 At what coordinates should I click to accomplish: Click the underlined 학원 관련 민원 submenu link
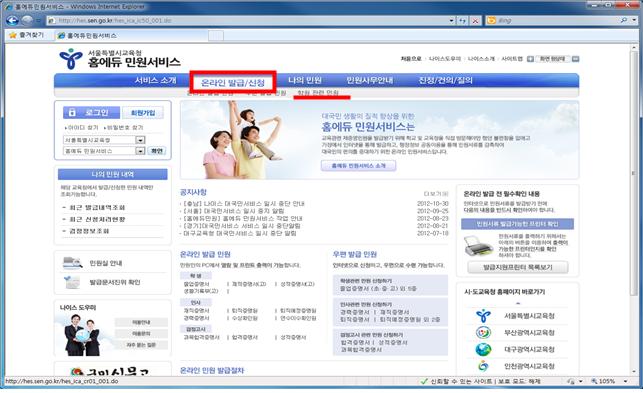[318, 93]
